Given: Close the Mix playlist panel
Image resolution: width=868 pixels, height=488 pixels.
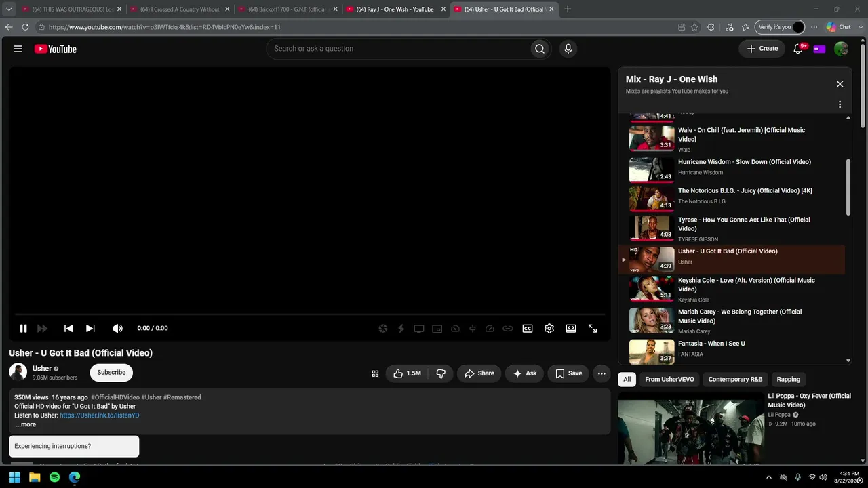Looking at the screenshot, I should (x=840, y=84).
